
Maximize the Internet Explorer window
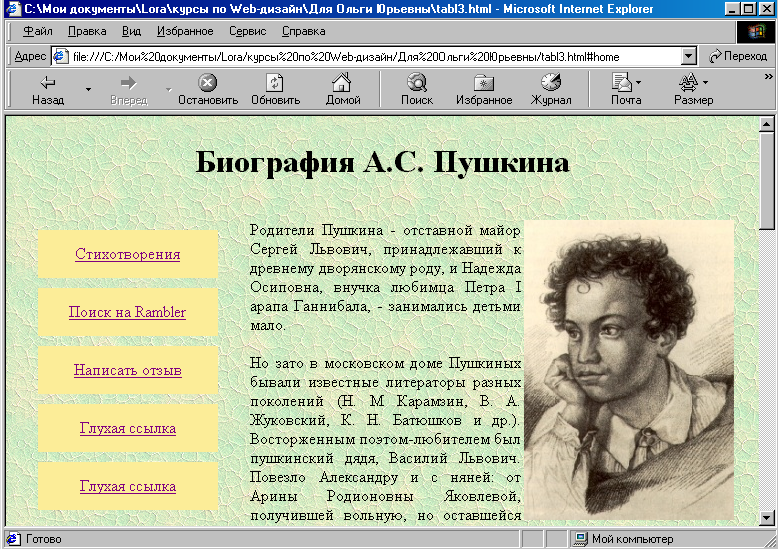coord(748,8)
